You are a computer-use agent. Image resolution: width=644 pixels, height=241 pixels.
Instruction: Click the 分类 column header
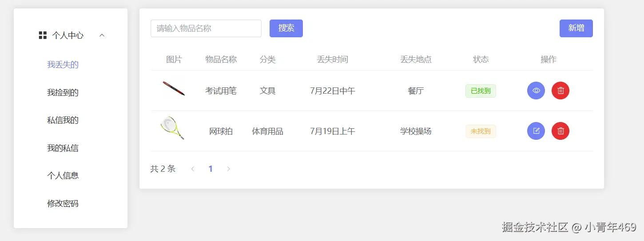pos(267,59)
